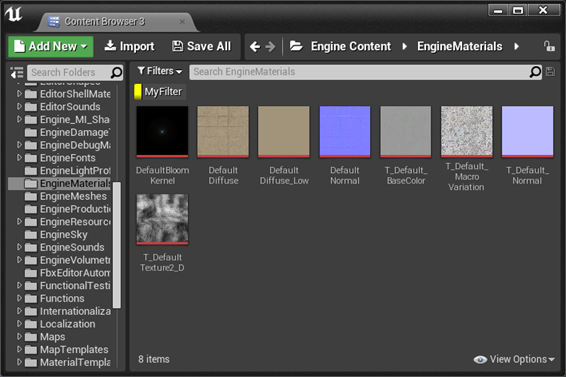Screen dimensions: 566x377
Task: Toggle the content browser lock icon
Action: click(549, 46)
